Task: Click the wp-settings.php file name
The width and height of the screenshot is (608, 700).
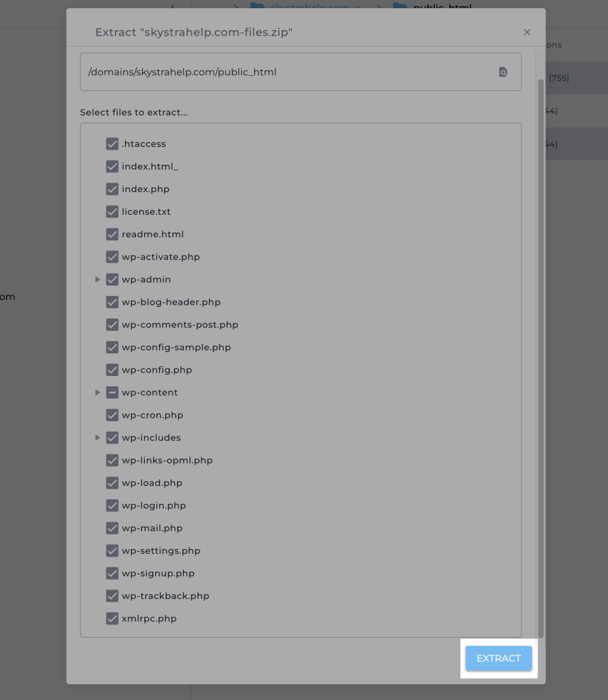Action: pos(161,551)
